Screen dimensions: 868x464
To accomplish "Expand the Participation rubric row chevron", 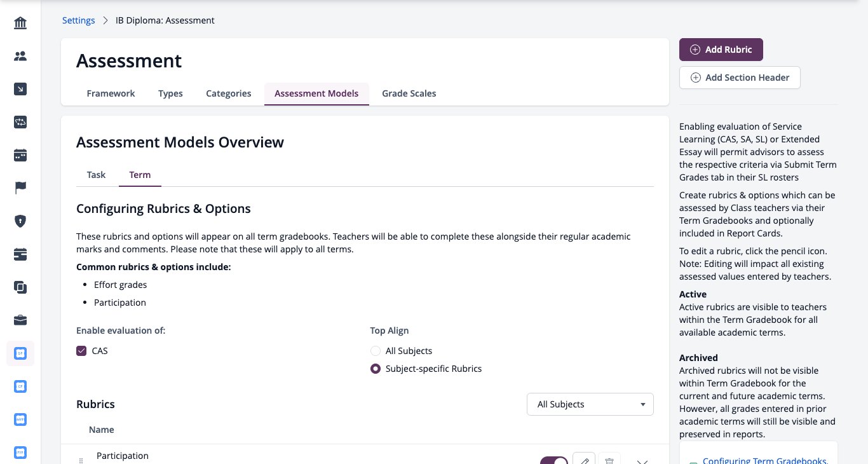I will [642, 461].
